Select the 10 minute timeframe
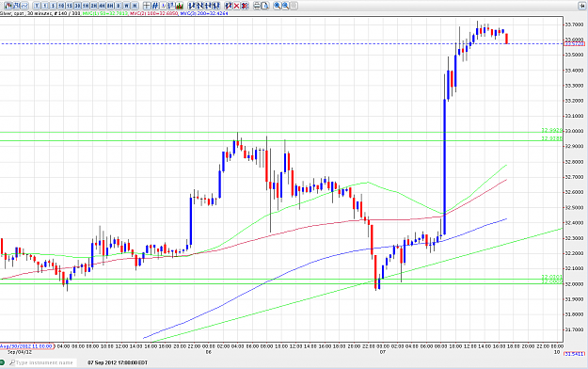588x369 pixels. 61,6
